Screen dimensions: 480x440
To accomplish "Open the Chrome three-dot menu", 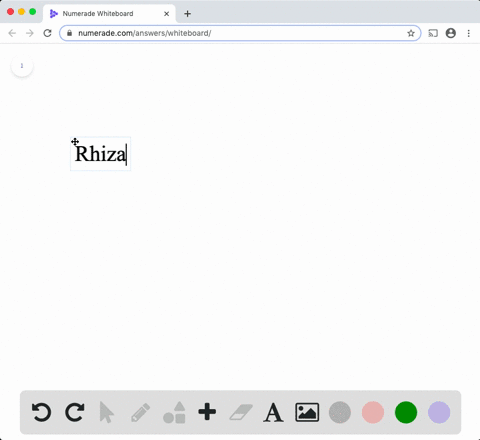I will 468,33.
